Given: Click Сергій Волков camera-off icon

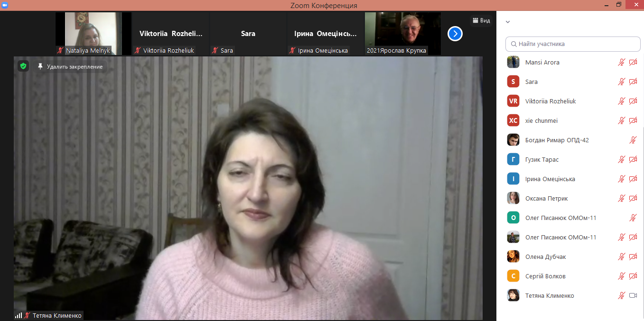Looking at the screenshot, I should tap(633, 276).
